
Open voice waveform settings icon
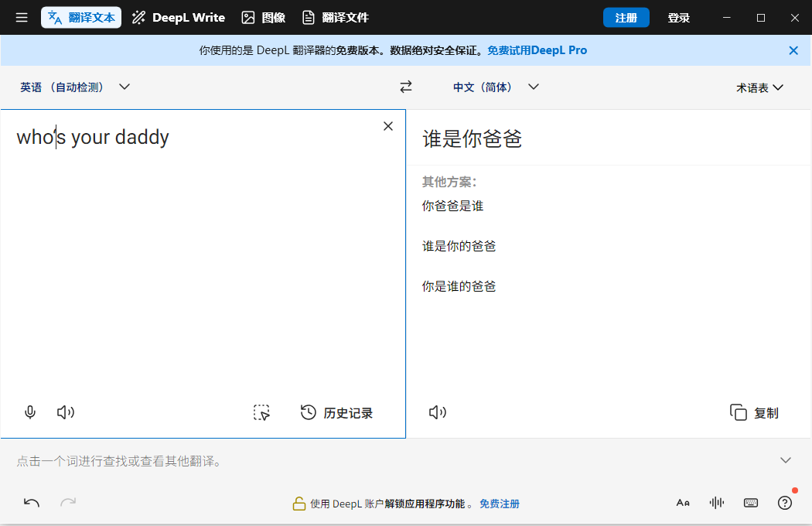717,503
